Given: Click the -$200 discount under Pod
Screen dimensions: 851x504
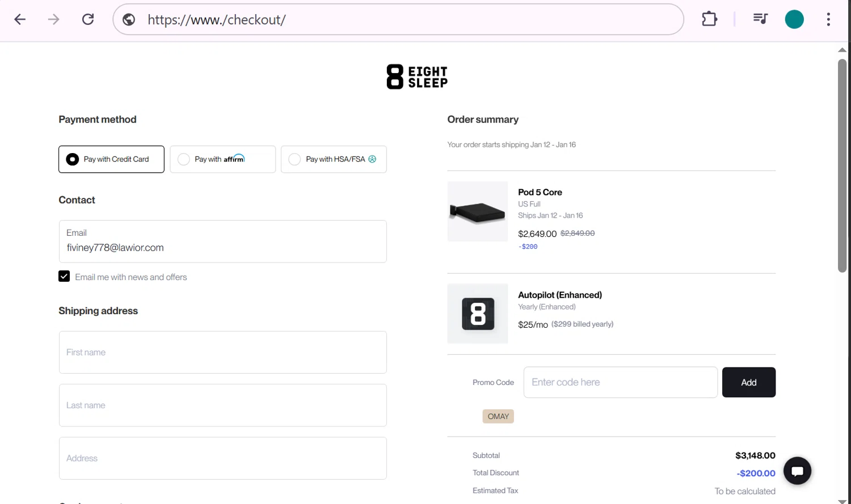Looking at the screenshot, I should click(528, 247).
